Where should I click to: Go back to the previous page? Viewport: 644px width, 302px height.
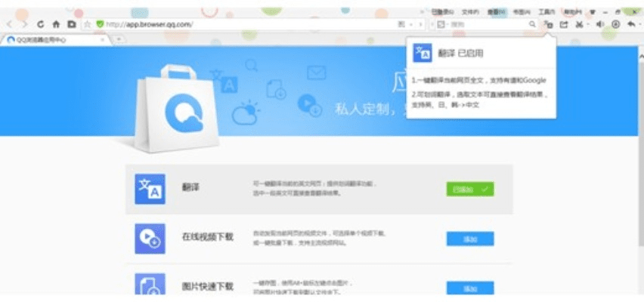pos(9,25)
